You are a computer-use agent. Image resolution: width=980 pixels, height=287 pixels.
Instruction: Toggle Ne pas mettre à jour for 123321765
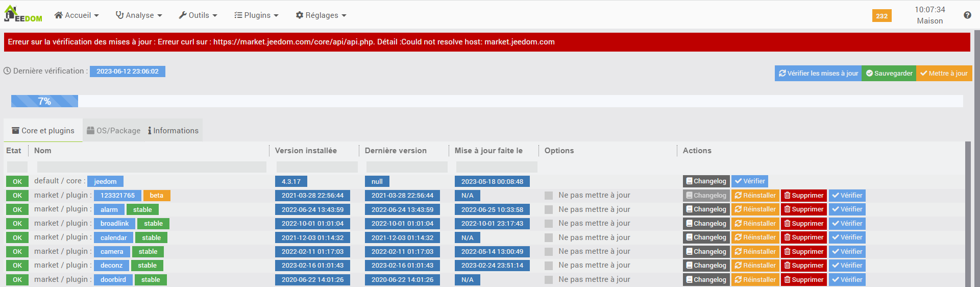(549, 196)
